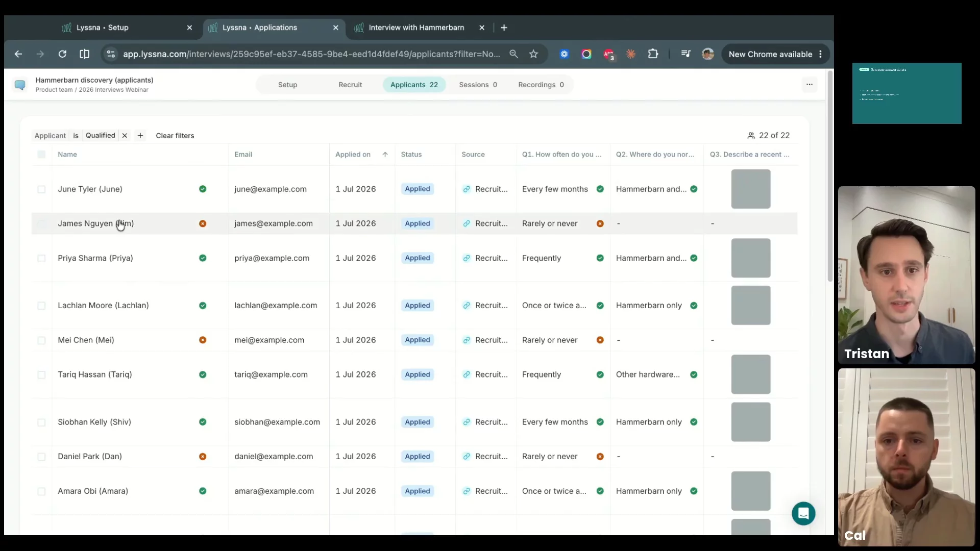Select Tariq Hassan's row checkbox
Image resolution: width=980 pixels, height=551 pixels.
pos(41,375)
